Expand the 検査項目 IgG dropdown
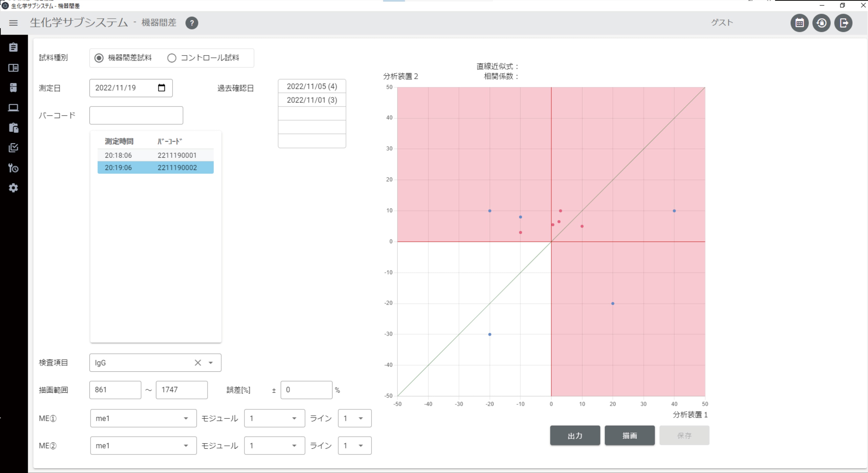Viewport: 868px width, 473px height. pyautogui.click(x=211, y=363)
